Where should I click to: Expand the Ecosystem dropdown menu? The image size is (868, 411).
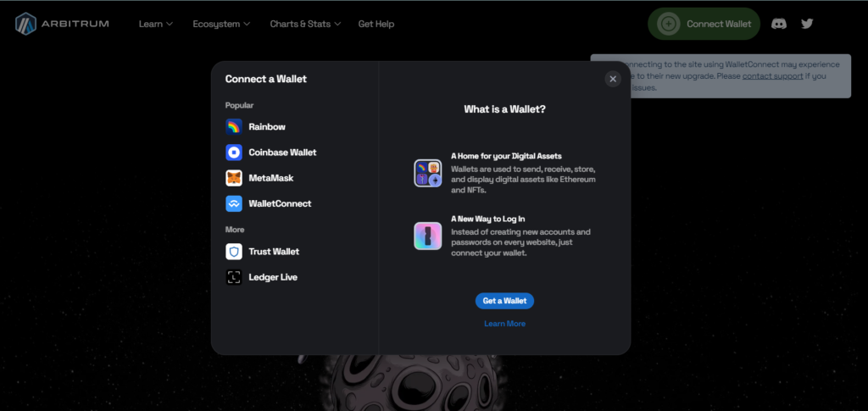[x=221, y=24]
